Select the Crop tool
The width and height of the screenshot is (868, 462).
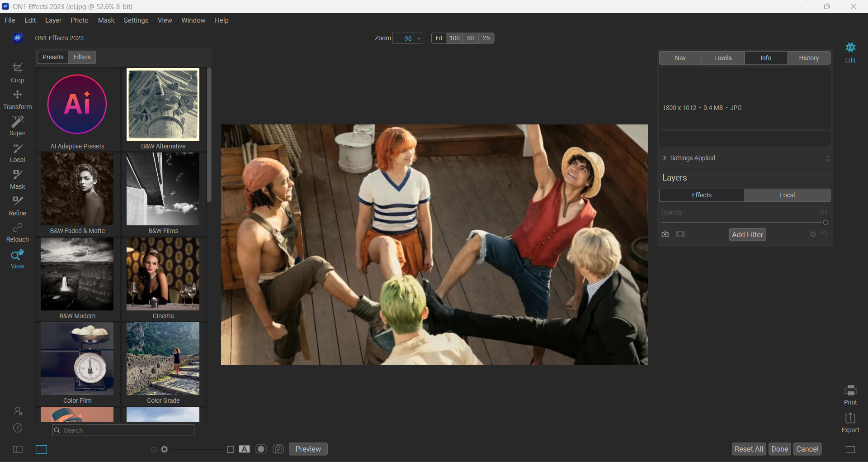pyautogui.click(x=17, y=72)
